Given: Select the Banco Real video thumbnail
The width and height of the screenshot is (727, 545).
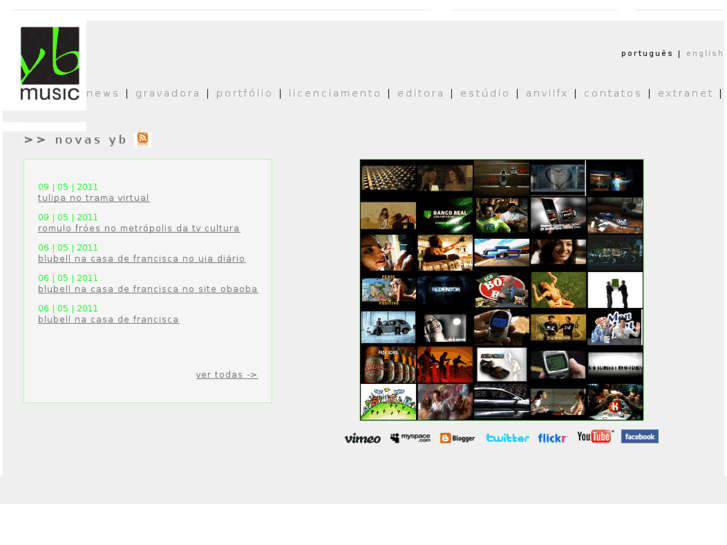Looking at the screenshot, I should [x=445, y=216].
